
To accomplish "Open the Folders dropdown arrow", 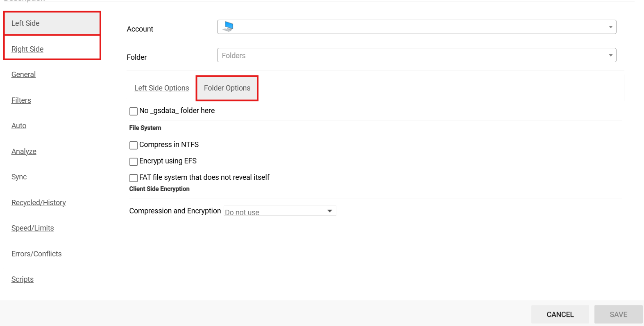I will click(x=610, y=55).
